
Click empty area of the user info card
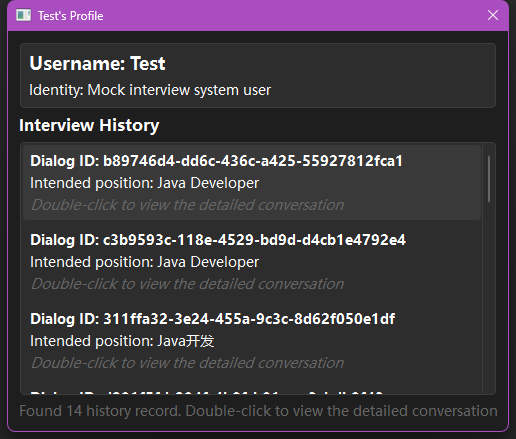coord(383,75)
